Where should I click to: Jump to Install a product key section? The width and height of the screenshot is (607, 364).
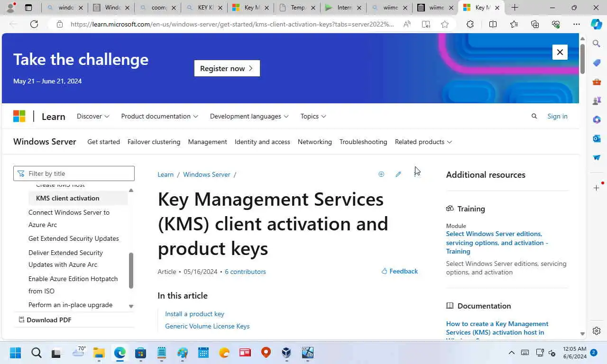coord(194,314)
